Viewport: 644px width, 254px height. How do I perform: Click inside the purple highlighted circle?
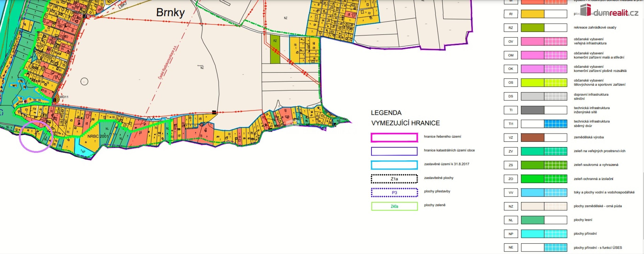tap(36, 136)
